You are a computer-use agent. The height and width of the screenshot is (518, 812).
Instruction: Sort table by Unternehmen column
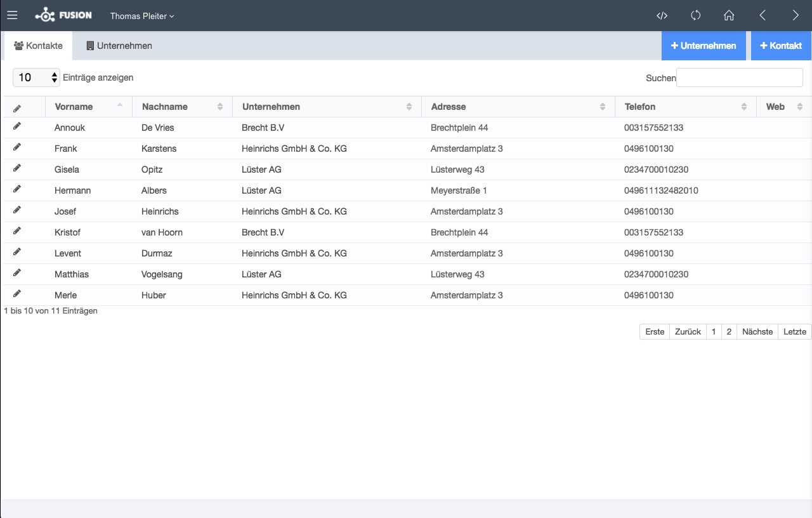tap(327, 107)
